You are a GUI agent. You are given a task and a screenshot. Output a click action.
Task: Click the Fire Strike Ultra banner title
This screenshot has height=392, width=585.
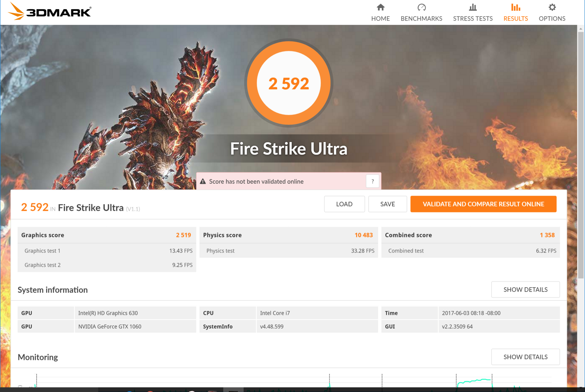[x=289, y=149]
